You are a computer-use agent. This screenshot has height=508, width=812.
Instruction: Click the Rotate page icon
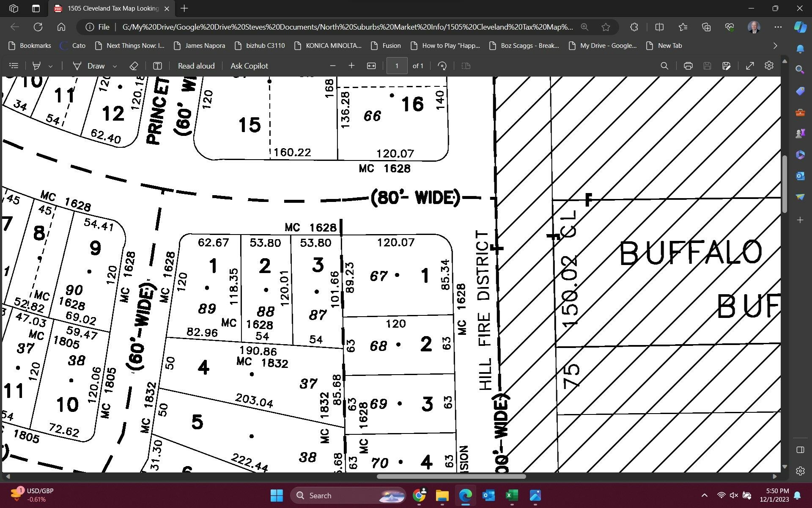point(442,66)
